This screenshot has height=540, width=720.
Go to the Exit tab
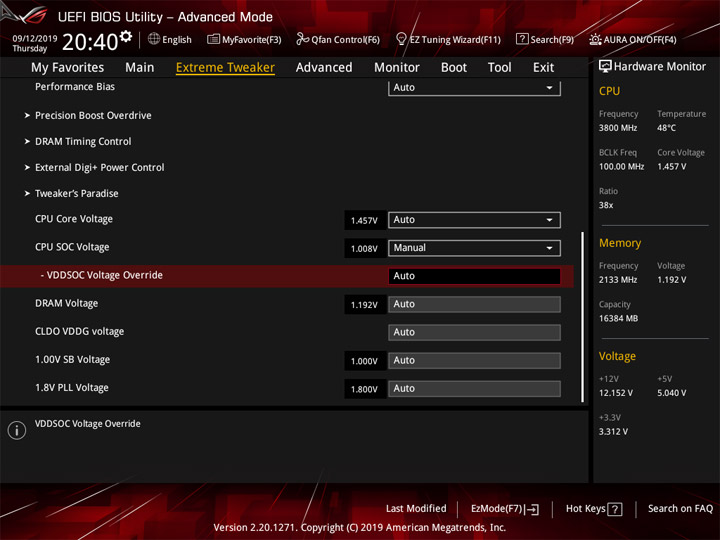543,68
